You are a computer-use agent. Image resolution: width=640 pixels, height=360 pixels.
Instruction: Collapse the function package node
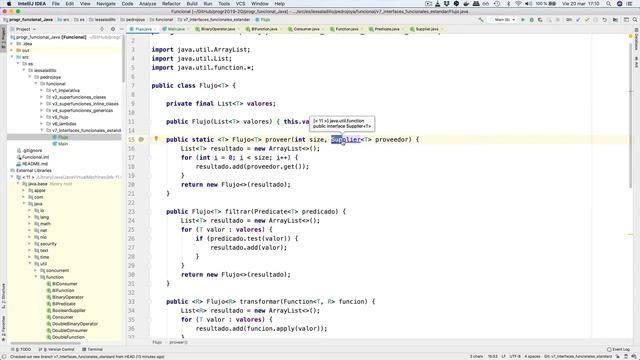[36, 277]
